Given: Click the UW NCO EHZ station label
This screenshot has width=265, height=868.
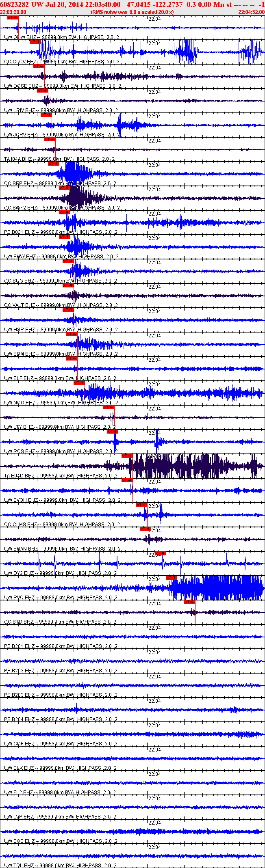Looking at the screenshot, I should 20,403.
